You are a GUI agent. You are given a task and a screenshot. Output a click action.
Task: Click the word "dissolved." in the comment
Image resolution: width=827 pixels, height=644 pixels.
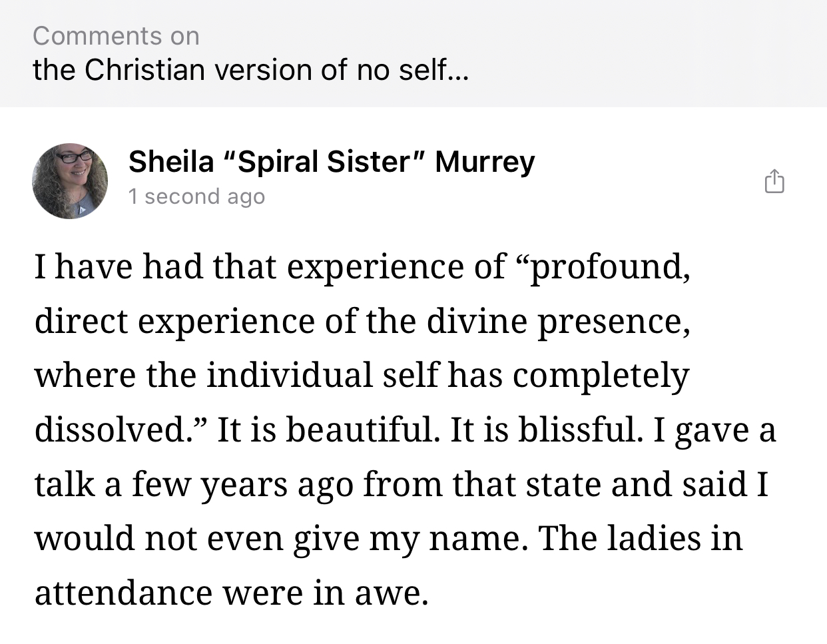click(x=121, y=430)
